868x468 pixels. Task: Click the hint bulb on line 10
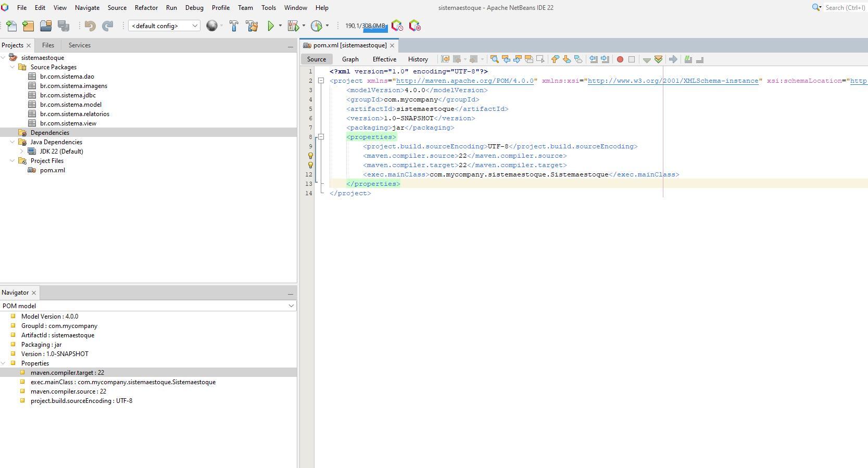pos(310,156)
